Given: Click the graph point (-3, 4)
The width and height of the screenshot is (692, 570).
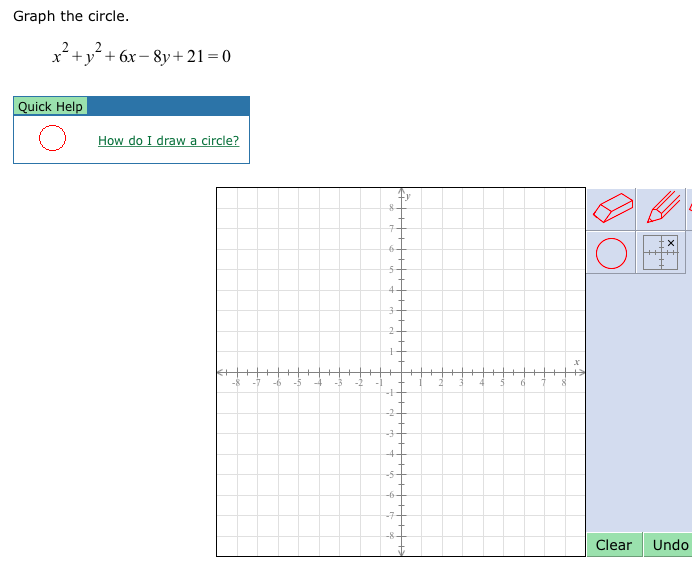Looking at the screenshot, I should 340,290.
